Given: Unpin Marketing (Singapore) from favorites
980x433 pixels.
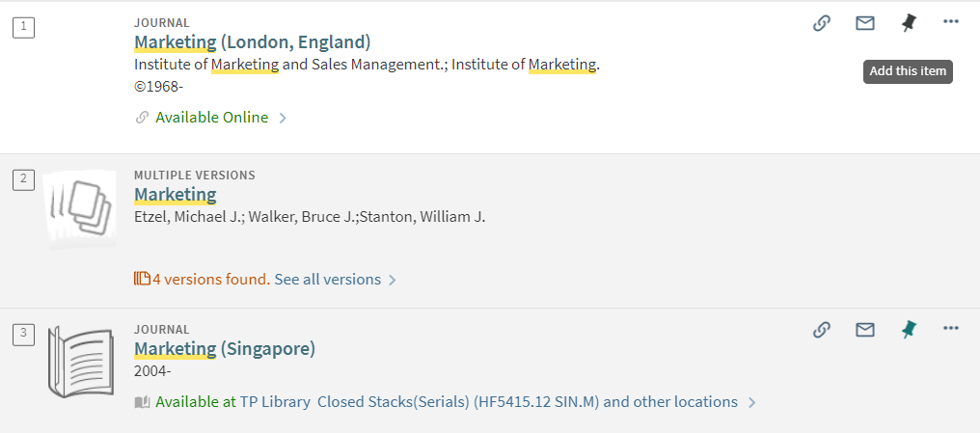Looking at the screenshot, I should click(x=908, y=330).
